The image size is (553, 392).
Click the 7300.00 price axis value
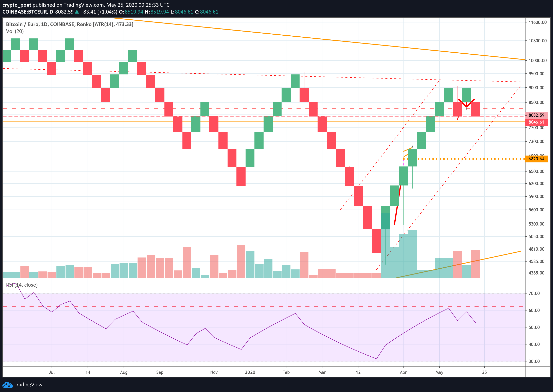(536, 141)
